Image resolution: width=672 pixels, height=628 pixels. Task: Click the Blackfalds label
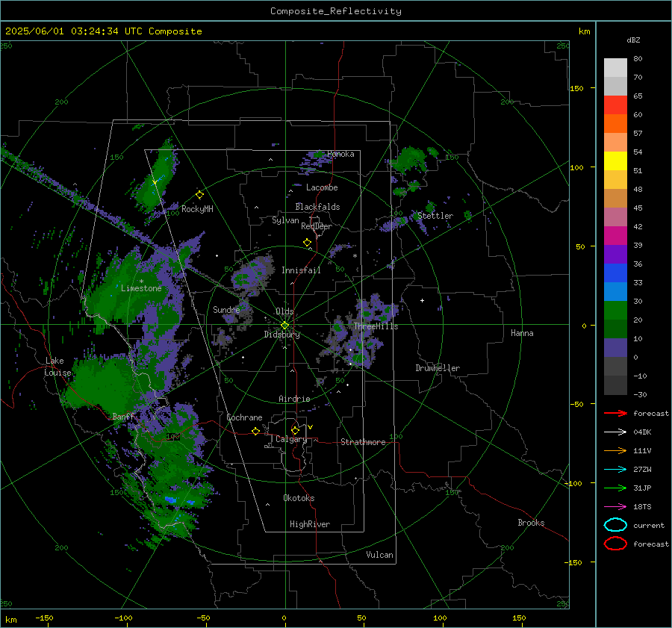(317, 207)
